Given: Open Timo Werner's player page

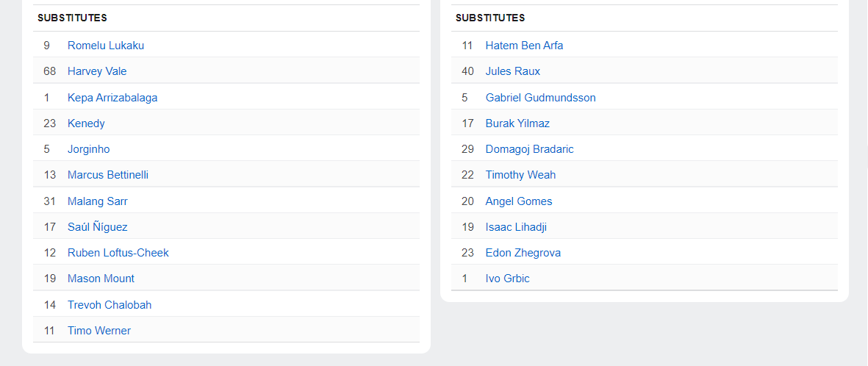Looking at the screenshot, I should click(x=99, y=331).
